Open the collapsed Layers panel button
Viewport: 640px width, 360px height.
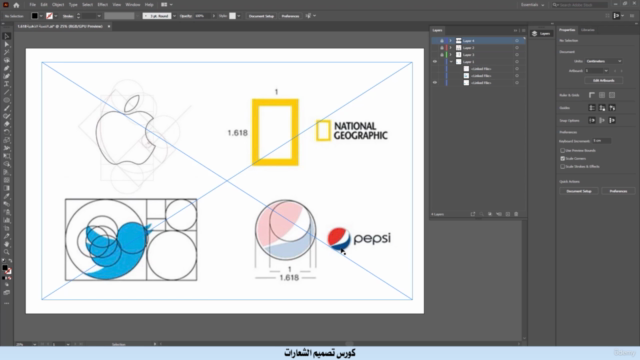542,33
